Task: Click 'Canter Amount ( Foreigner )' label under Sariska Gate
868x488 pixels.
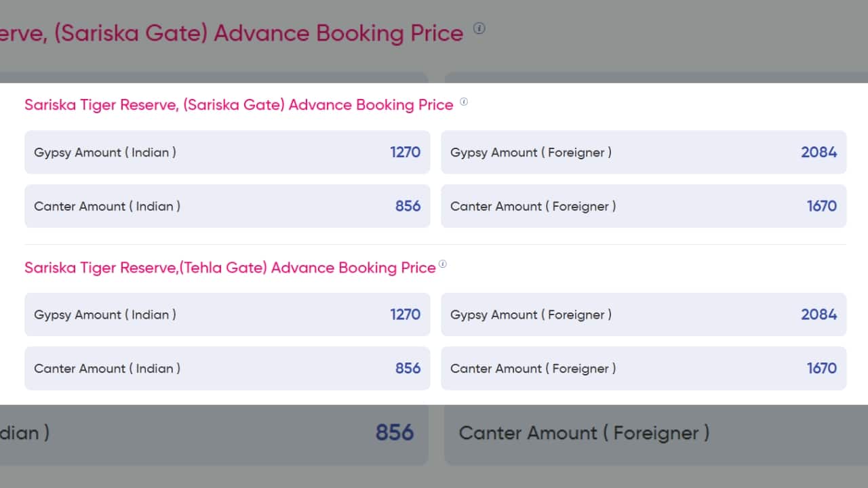Action: point(533,206)
